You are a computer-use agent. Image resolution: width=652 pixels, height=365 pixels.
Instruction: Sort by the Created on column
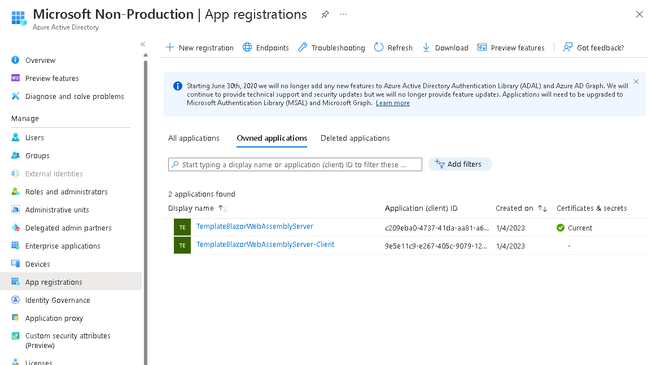521,208
